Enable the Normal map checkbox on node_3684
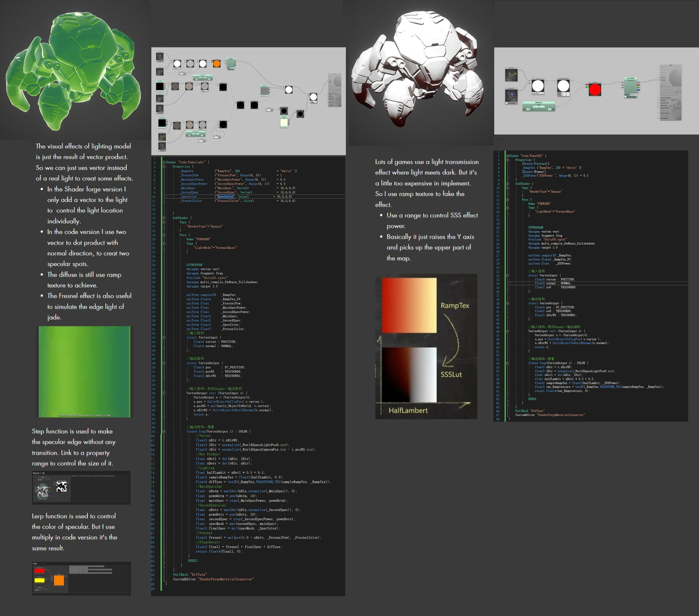699x616 pixels. point(625,97)
